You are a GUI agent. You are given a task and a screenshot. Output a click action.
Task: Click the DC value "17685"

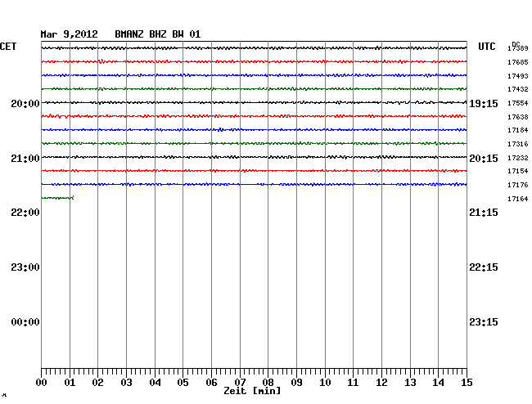(518, 62)
